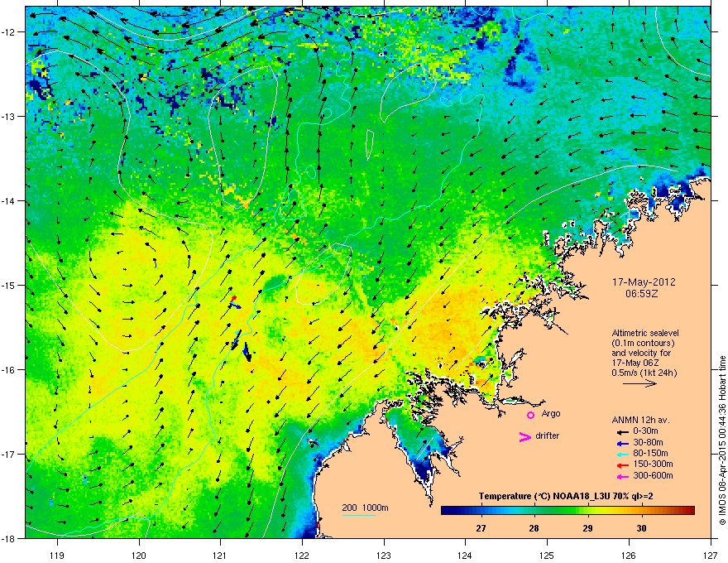Click the 0.5m/s velocity scale arrow
The width and height of the screenshot is (728, 563).
[x=639, y=383]
